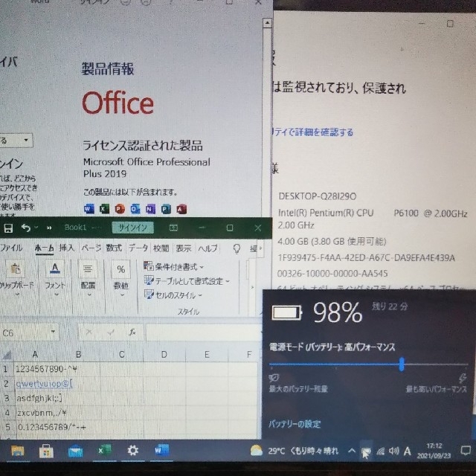Click the Name Box showing C6
This screenshot has height=476, width=476.
[x=26, y=333]
